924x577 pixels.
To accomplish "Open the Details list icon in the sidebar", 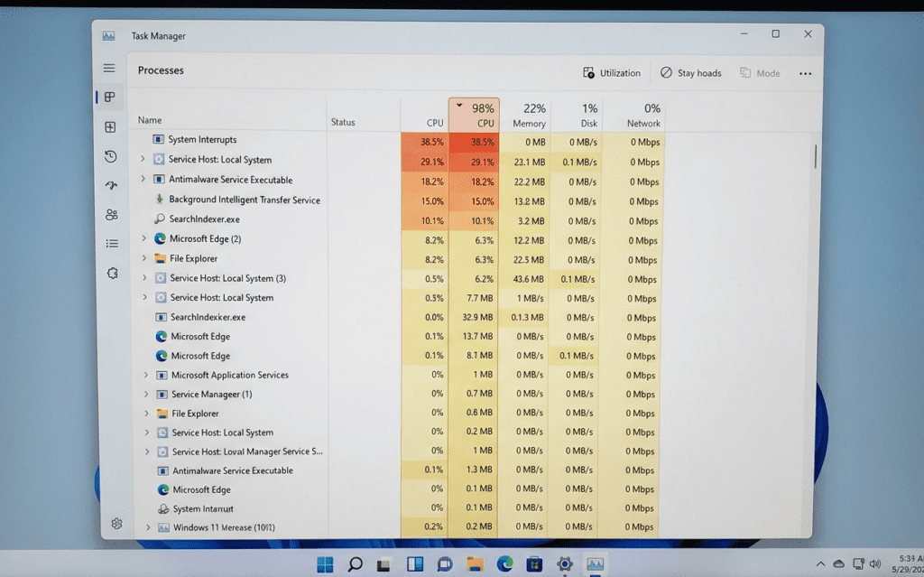I will point(112,244).
